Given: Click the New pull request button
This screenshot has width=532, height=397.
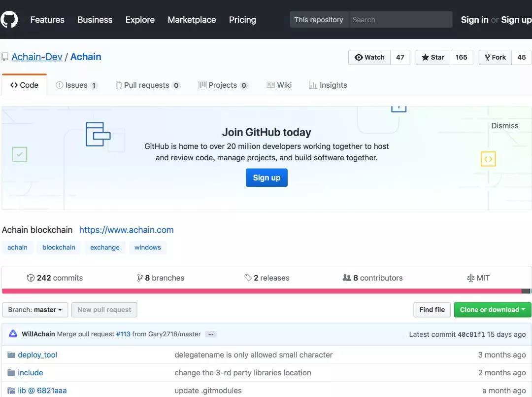Looking at the screenshot, I should tap(104, 310).
